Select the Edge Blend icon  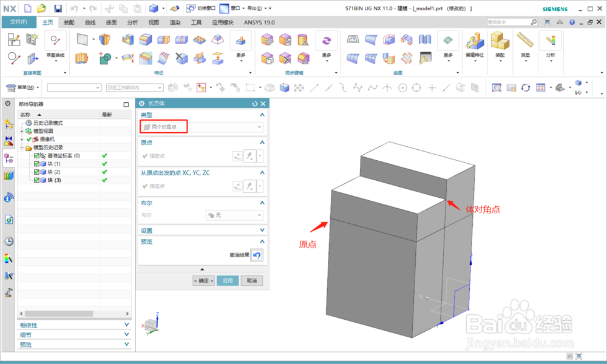146,39
